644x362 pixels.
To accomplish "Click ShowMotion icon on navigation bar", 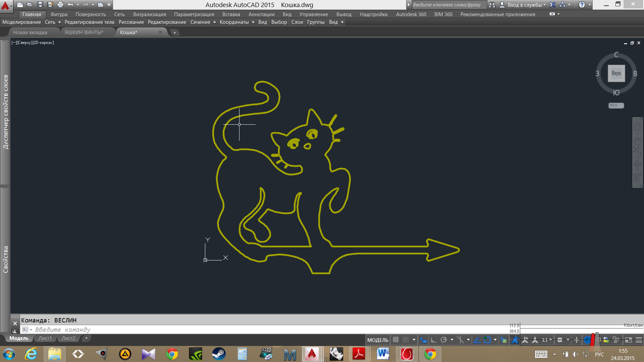I will pos(637,178).
